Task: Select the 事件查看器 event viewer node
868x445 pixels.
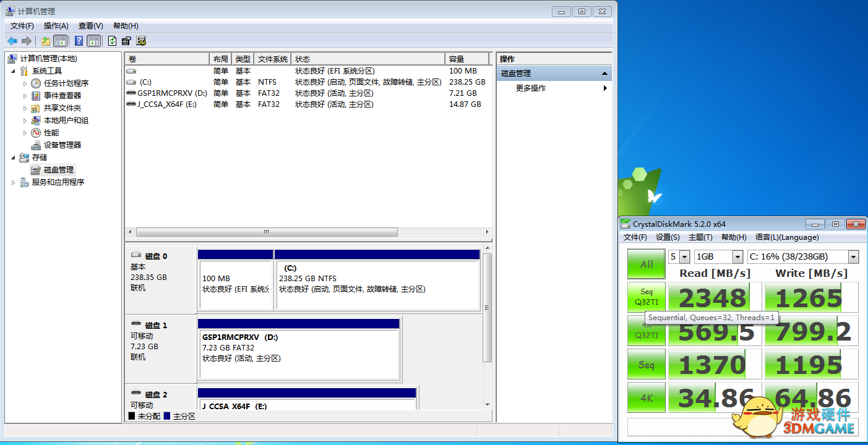Action: click(62, 95)
